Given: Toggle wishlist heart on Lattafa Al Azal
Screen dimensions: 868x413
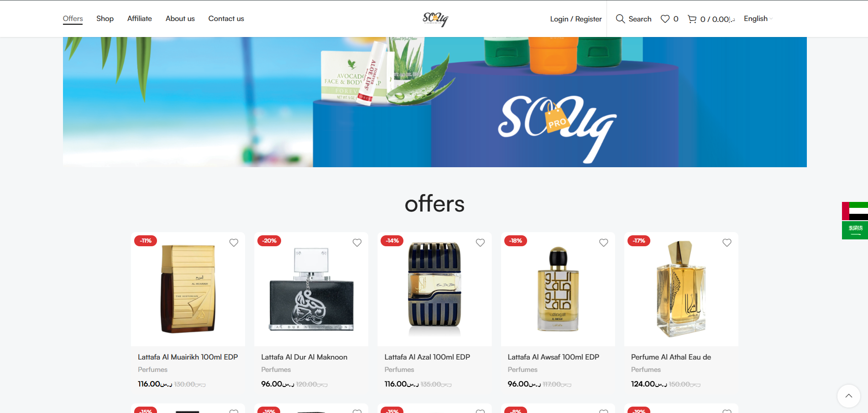Looking at the screenshot, I should [x=480, y=243].
